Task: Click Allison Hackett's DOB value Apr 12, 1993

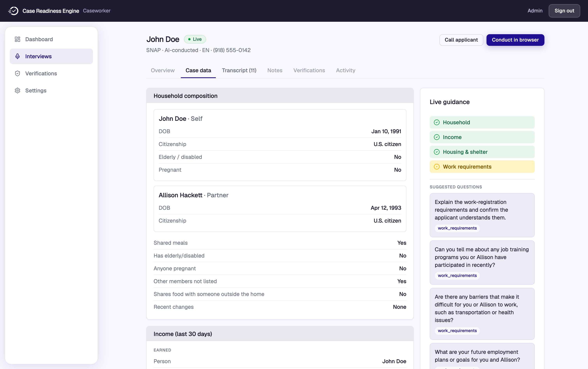Action: click(386, 208)
